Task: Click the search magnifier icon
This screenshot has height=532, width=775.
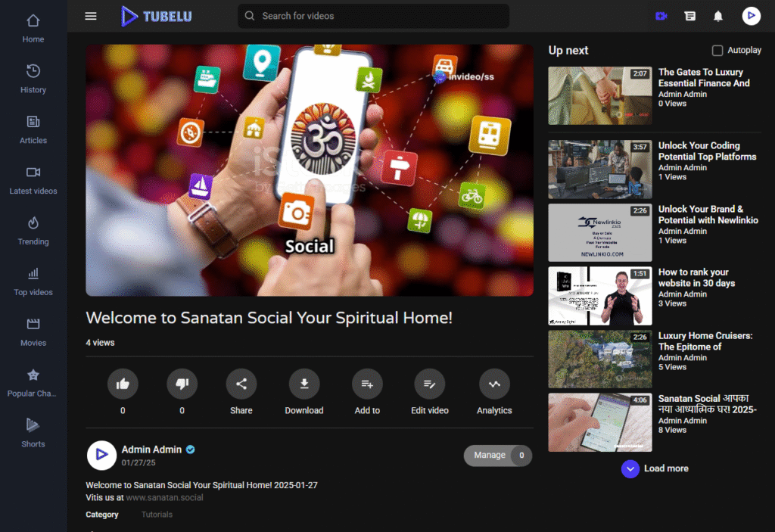Action: [250, 16]
